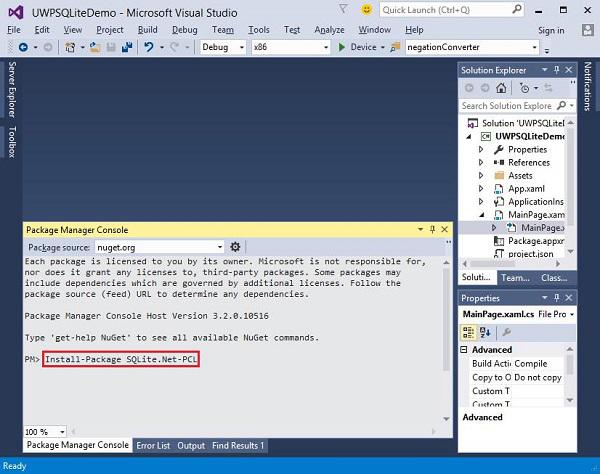Expand the Package source nuget.org dropdown
600x474 pixels.
(x=220, y=247)
